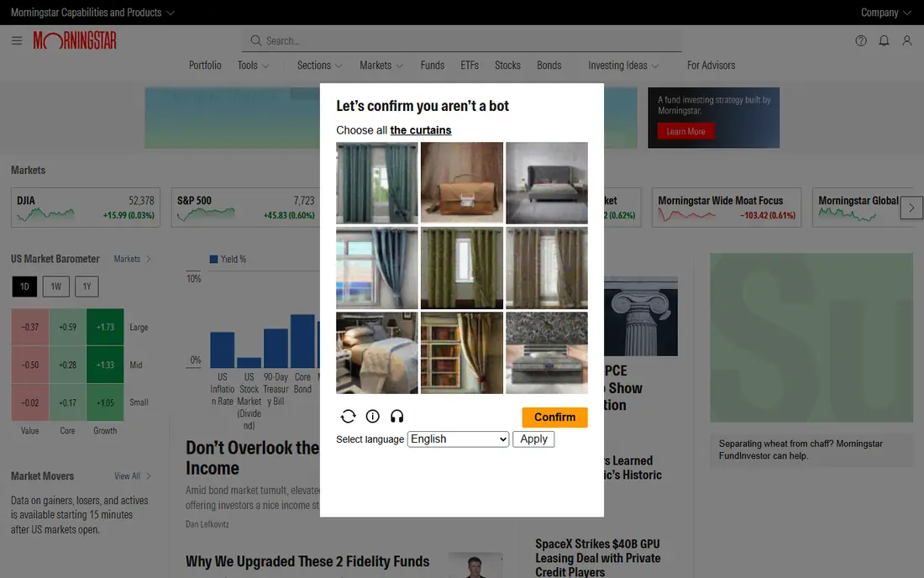Viewport: 924px width, 578px height.
Task: Select gray upholstered bed captcha image
Action: coord(547,182)
